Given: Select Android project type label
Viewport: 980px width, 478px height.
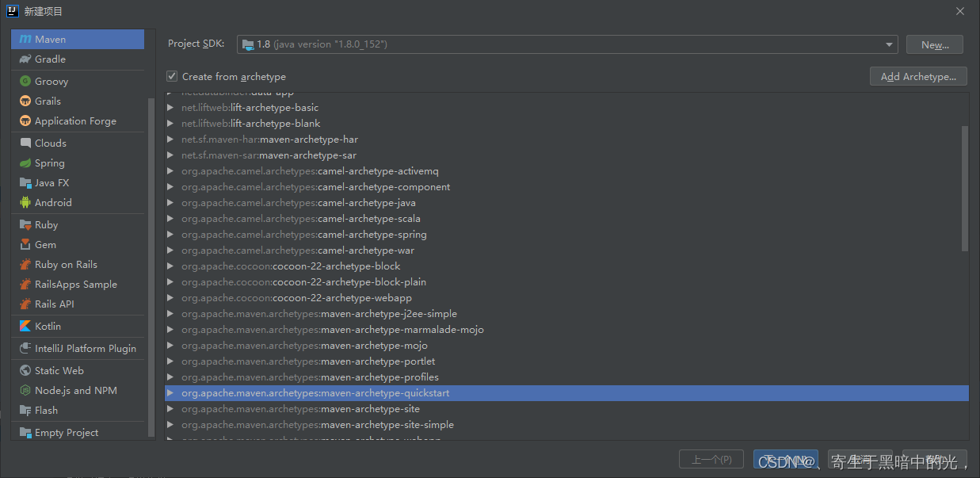Looking at the screenshot, I should tap(53, 202).
